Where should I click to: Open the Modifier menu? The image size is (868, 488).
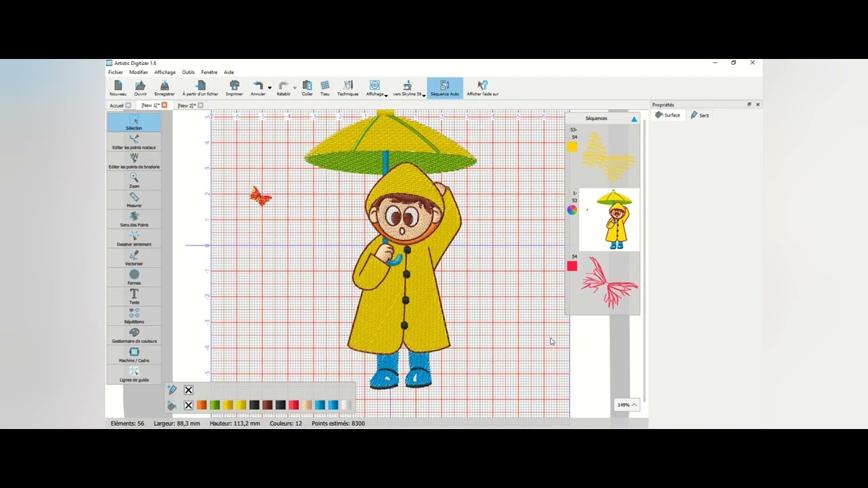click(x=138, y=72)
